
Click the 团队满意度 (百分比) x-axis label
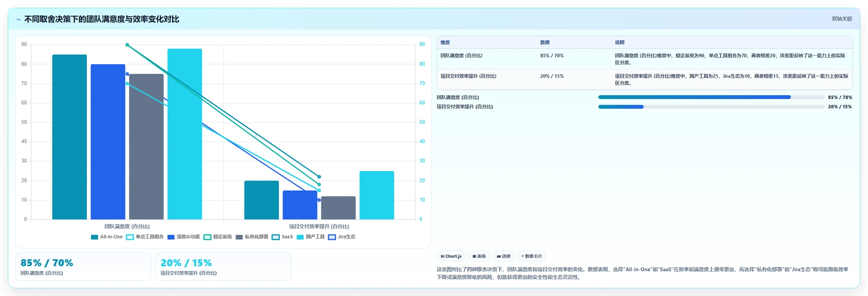[x=127, y=227]
